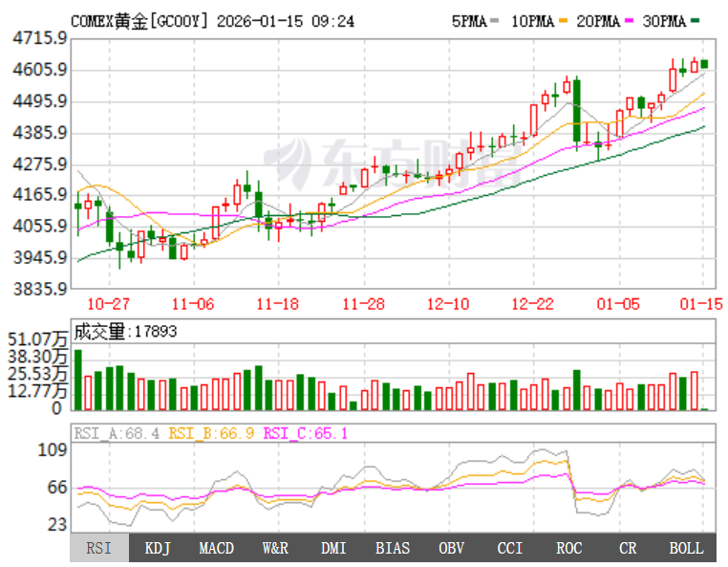Select the active RSI tab
This screenshot has width=728, height=567.
pyautogui.click(x=98, y=548)
